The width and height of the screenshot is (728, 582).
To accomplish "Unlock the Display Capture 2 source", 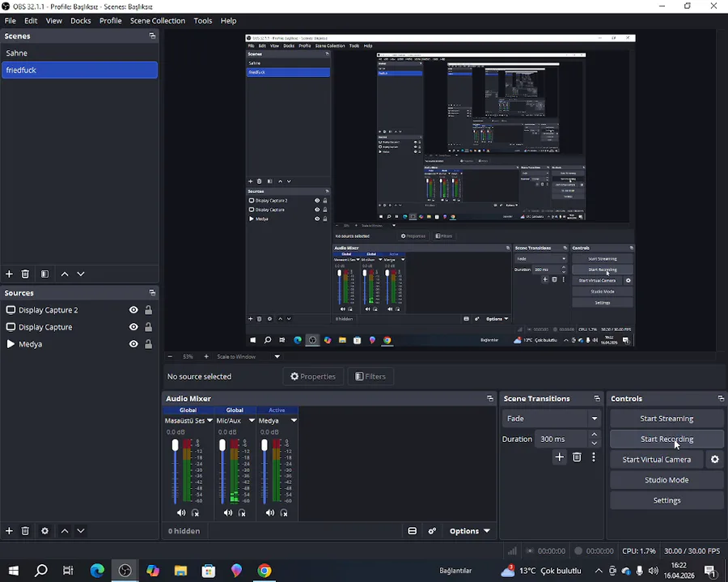I will (148, 310).
